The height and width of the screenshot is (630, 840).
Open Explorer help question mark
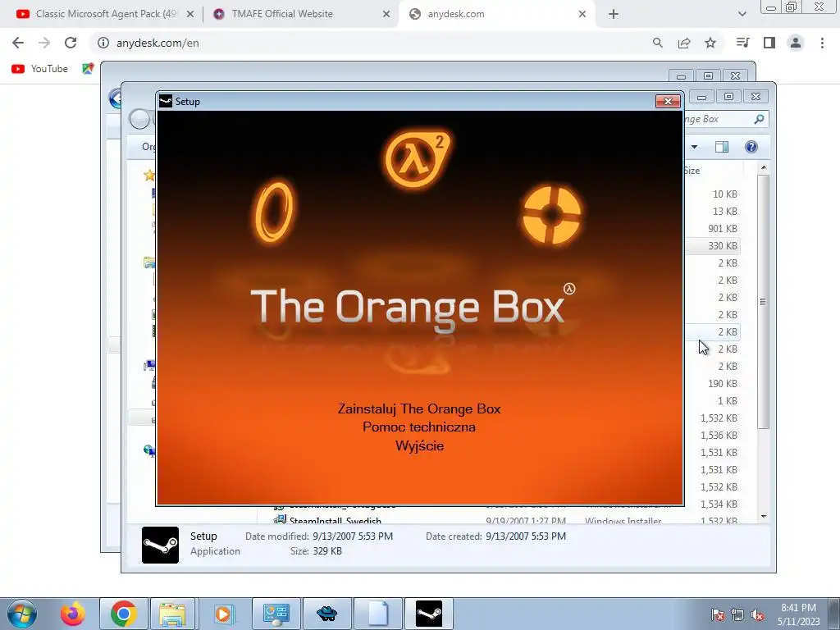[751, 147]
